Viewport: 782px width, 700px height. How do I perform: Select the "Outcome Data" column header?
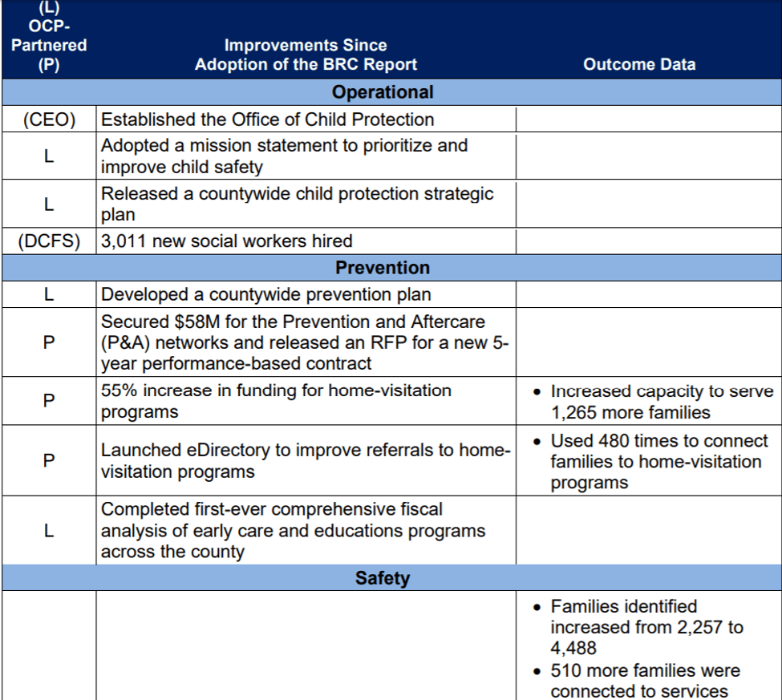tap(639, 65)
